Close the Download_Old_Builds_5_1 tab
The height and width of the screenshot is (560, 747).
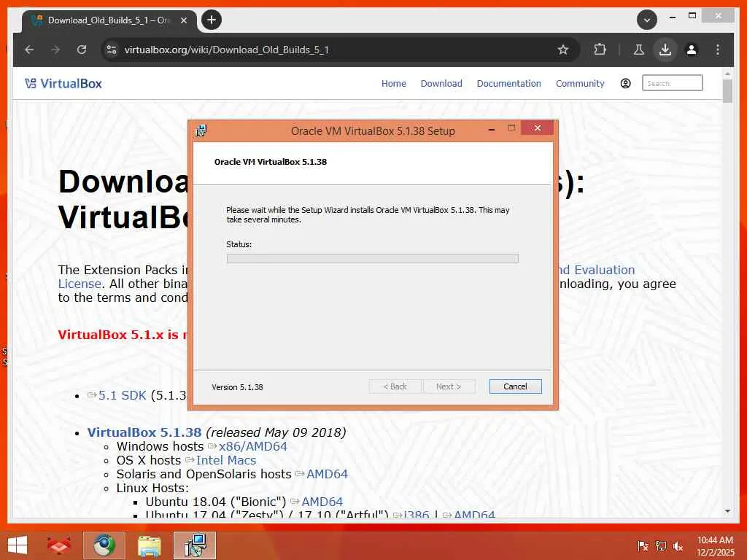[x=183, y=20]
